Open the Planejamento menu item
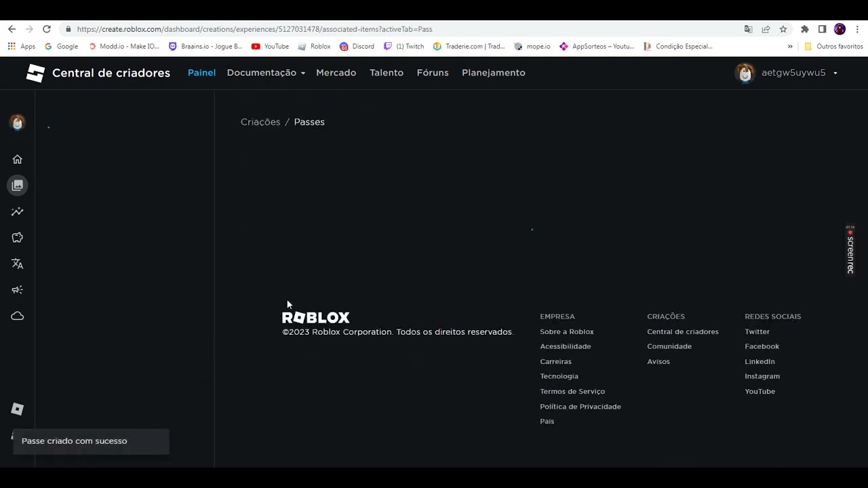Viewport: 868px width, 488px height. pos(494,73)
